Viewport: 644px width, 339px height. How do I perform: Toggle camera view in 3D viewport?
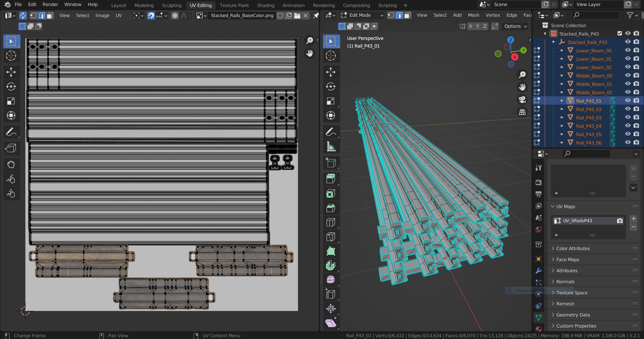point(522,100)
